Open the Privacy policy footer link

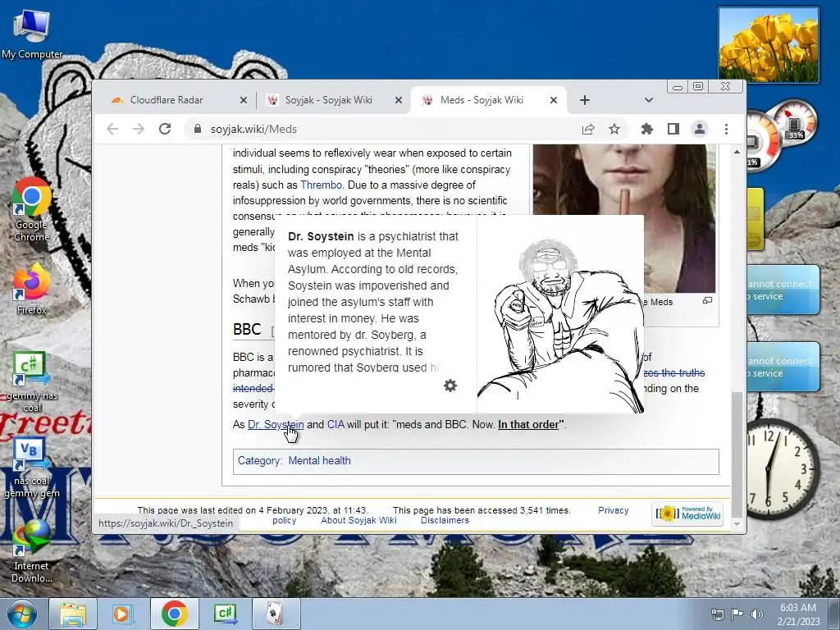[x=614, y=510]
